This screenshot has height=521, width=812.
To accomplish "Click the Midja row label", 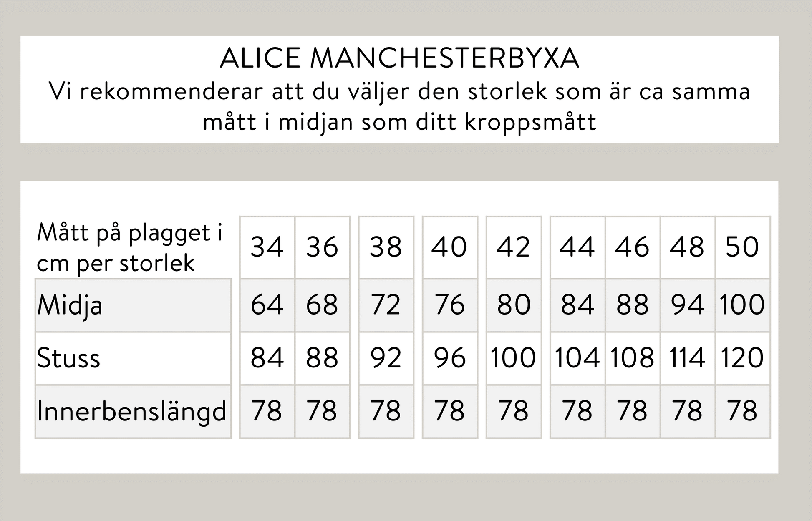I will click(70, 305).
